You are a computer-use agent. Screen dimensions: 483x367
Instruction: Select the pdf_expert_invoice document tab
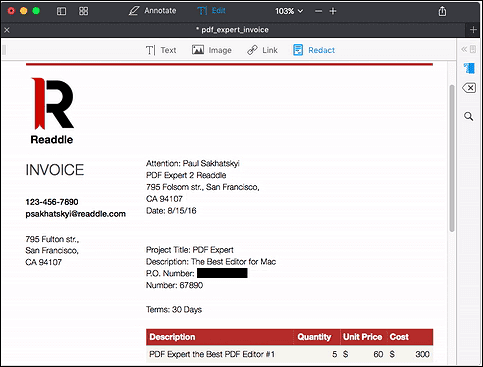[232, 30]
